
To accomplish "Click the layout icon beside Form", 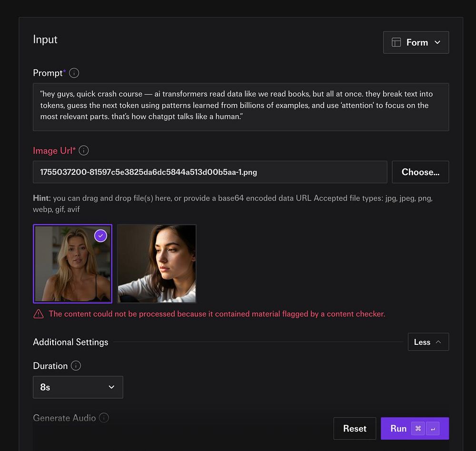I will 396,42.
